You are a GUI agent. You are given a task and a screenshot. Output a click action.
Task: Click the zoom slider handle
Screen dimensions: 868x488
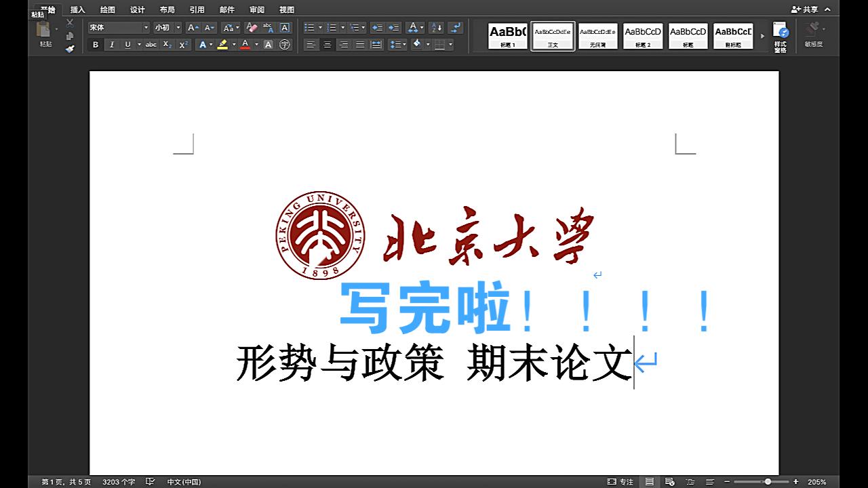coord(768,482)
